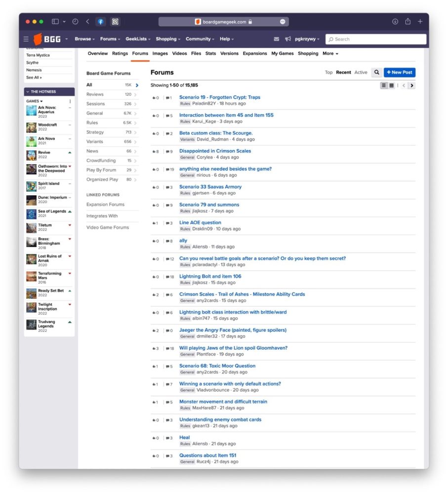This screenshot has width=448, height=494.
Task: Open Video Game Forums link
Action: point(108,227)
